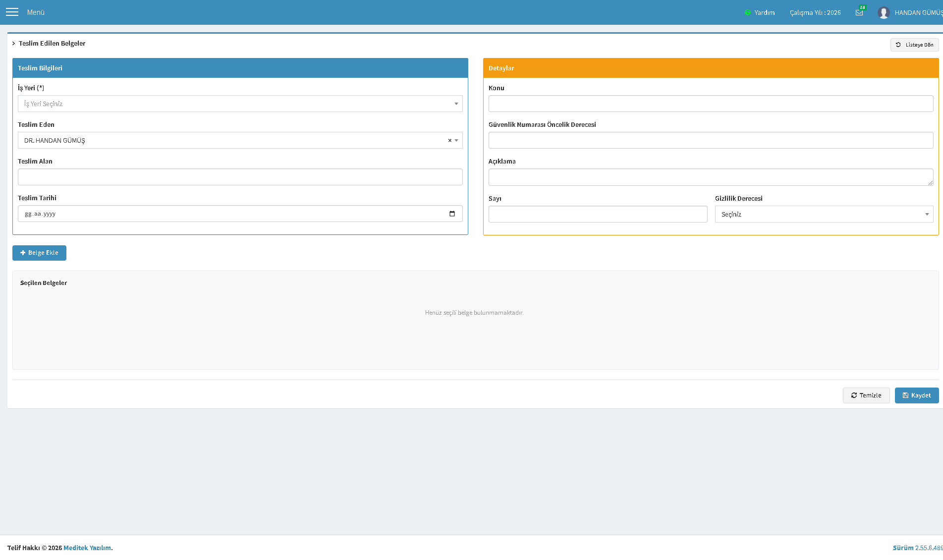Open Çalışma Yılı : 2026 menu item

click(815, 12)
